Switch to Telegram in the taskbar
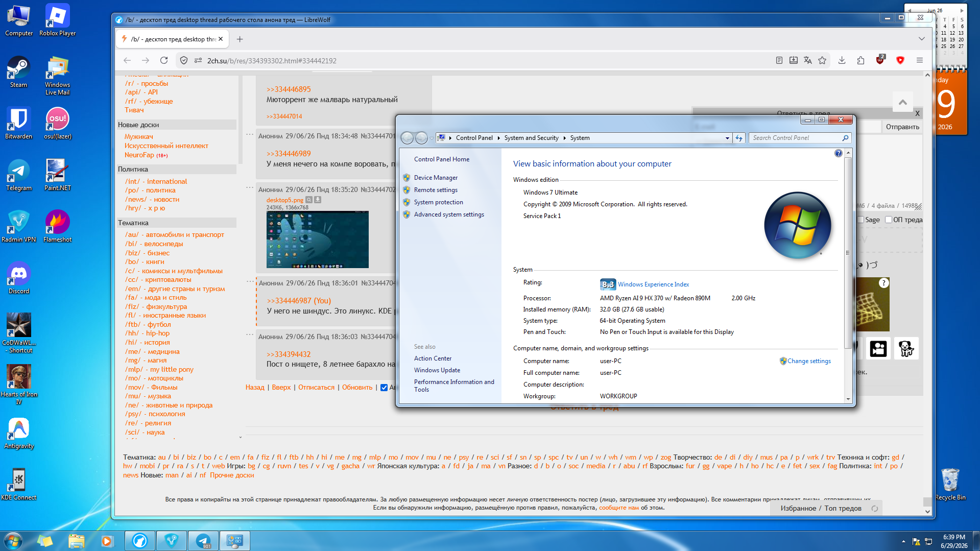Screen dimensions: 980x551 [x=203, y=541]
